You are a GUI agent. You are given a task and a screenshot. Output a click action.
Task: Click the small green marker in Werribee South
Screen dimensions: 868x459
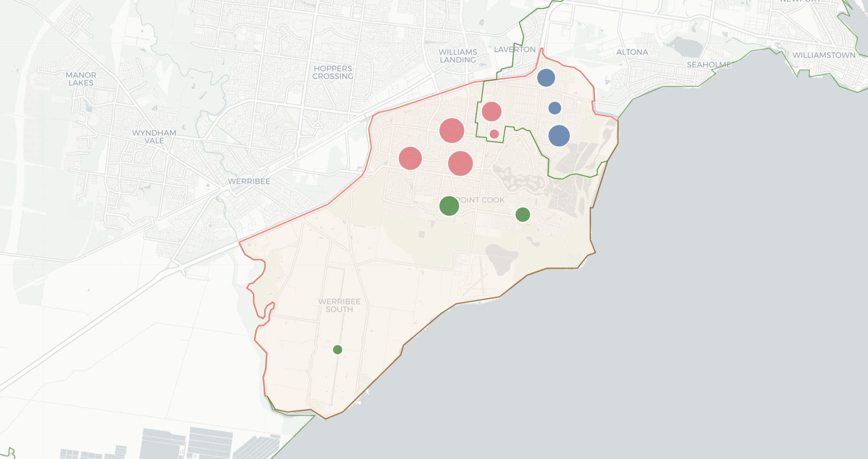[338, 349]
